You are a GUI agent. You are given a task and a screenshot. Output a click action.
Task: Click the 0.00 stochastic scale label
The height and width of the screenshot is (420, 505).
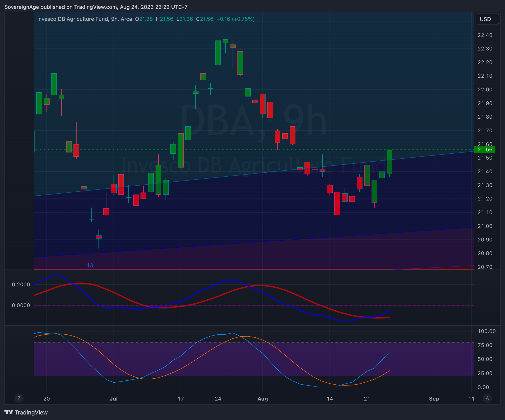[x=483, y=387]
